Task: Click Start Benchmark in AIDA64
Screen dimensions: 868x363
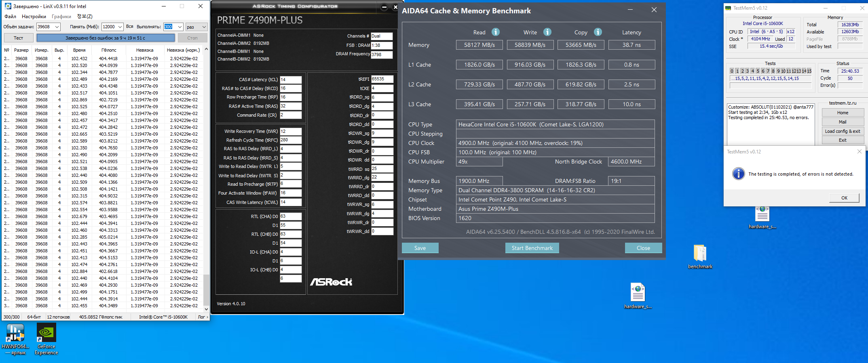Action: point(532,248)
